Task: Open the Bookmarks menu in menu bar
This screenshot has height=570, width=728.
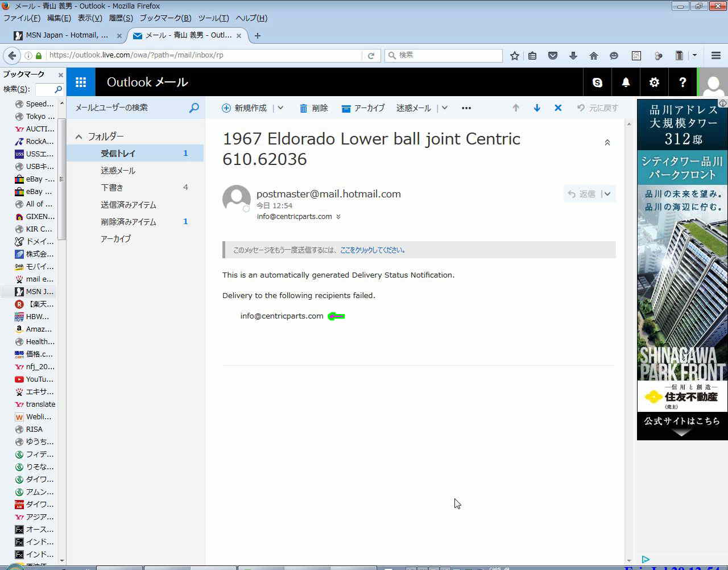Action: [x=165, y=18]
